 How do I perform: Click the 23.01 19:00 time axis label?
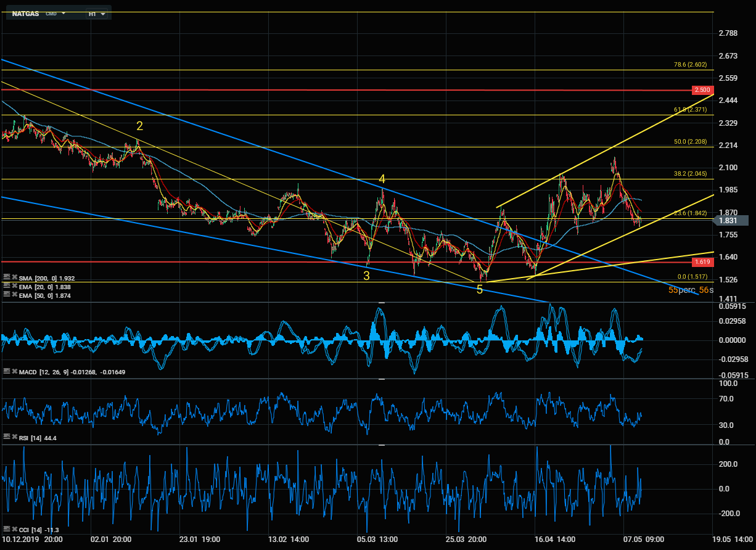[x=200, y=539]
